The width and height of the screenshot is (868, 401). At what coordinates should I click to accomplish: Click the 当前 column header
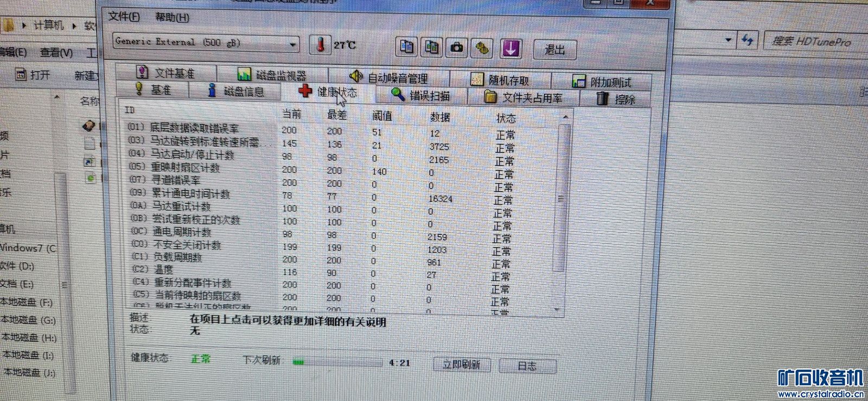[x=292, y=113]
